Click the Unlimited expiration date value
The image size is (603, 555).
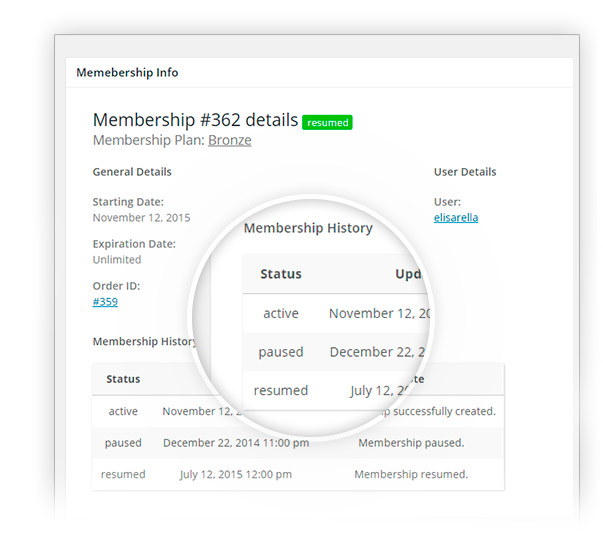coord(117,260)
